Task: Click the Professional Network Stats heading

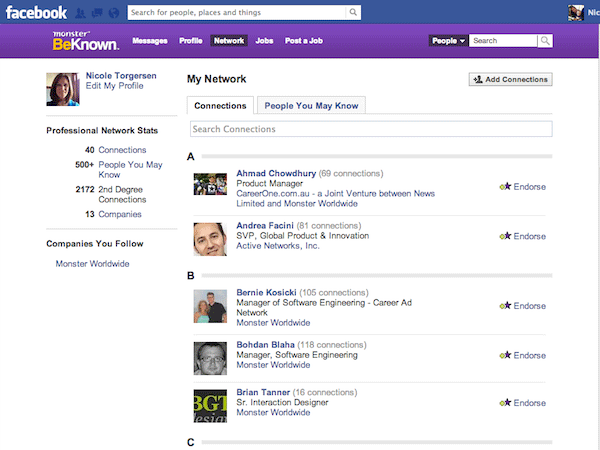Action: 102,130
